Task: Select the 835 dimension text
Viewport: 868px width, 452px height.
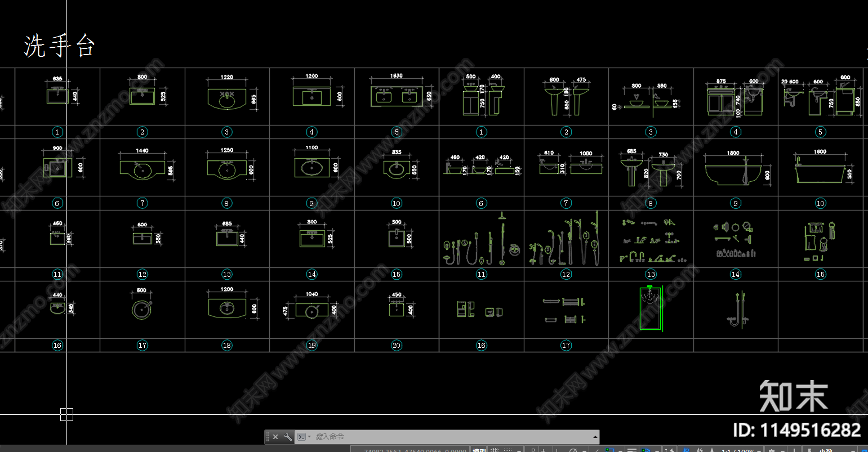Action: [x=396, y=152]
